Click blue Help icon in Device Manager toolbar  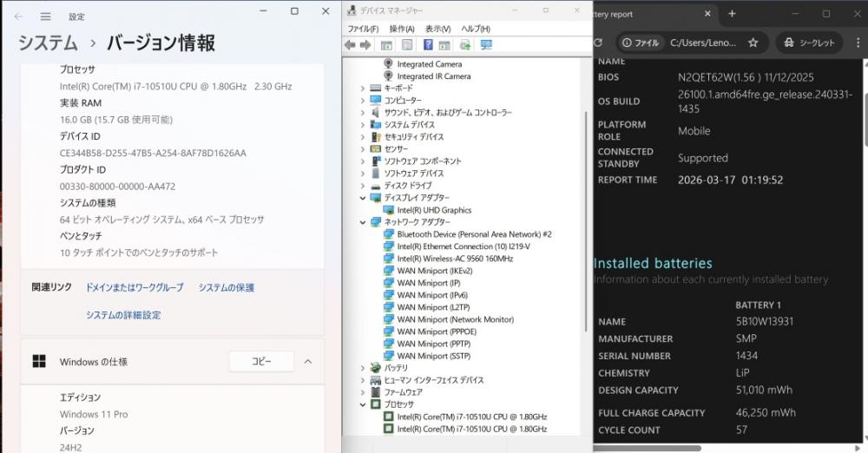tap(428, 45)
